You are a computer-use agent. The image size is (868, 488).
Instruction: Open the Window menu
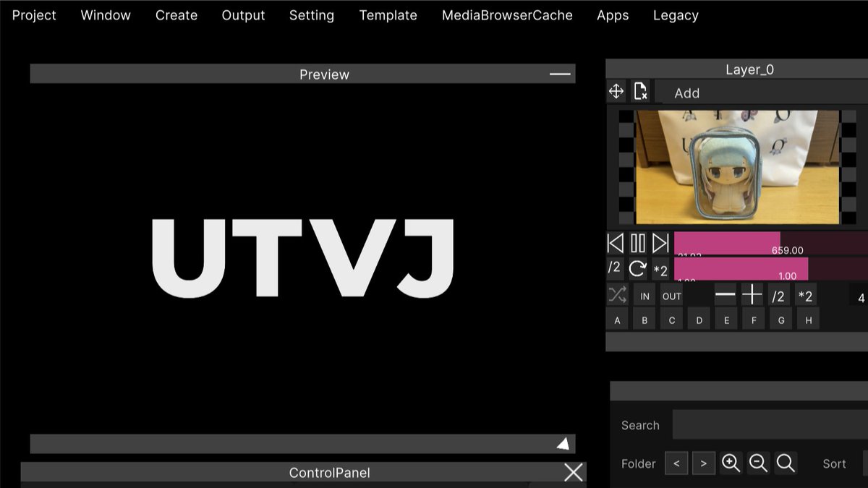106,15
